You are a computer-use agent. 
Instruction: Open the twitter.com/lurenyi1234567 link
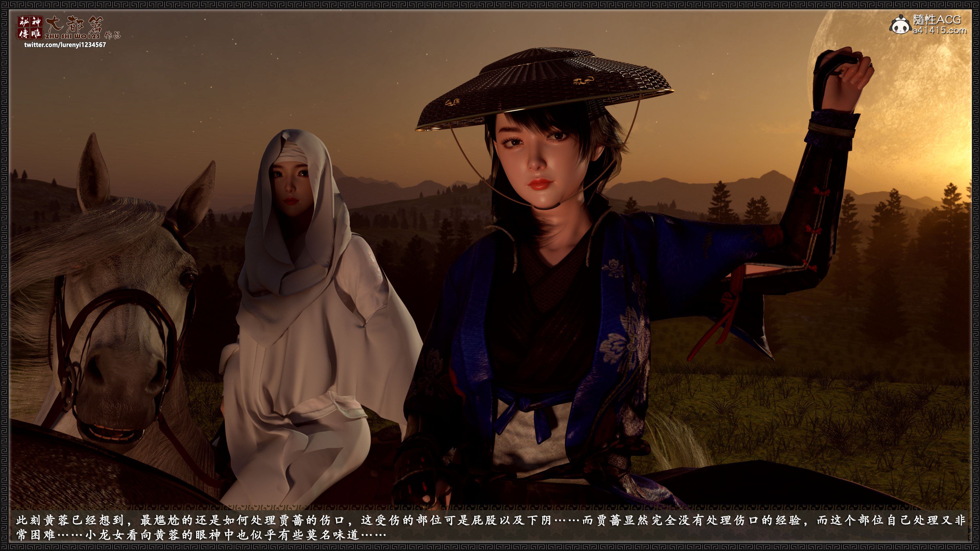tap(65, 45)
